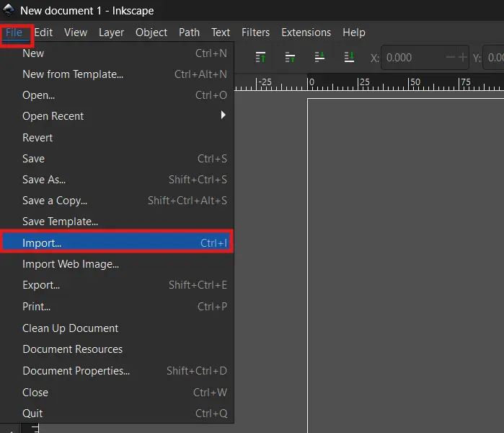The image size is (504, 433).
Task: Choose Open... menu entry
Action: coord(117,95)
